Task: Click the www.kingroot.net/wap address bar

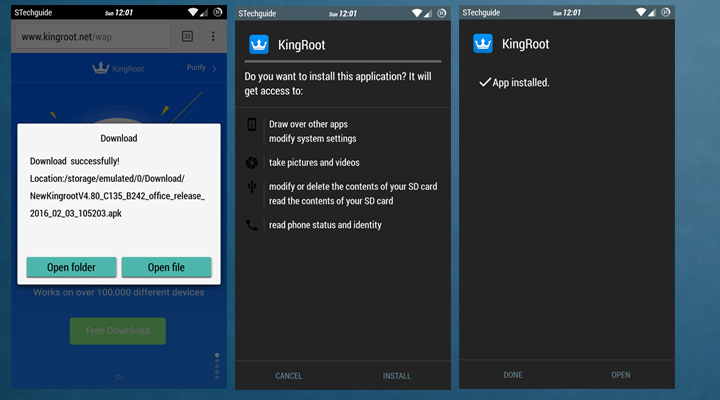Action: (x=93, y=37)
